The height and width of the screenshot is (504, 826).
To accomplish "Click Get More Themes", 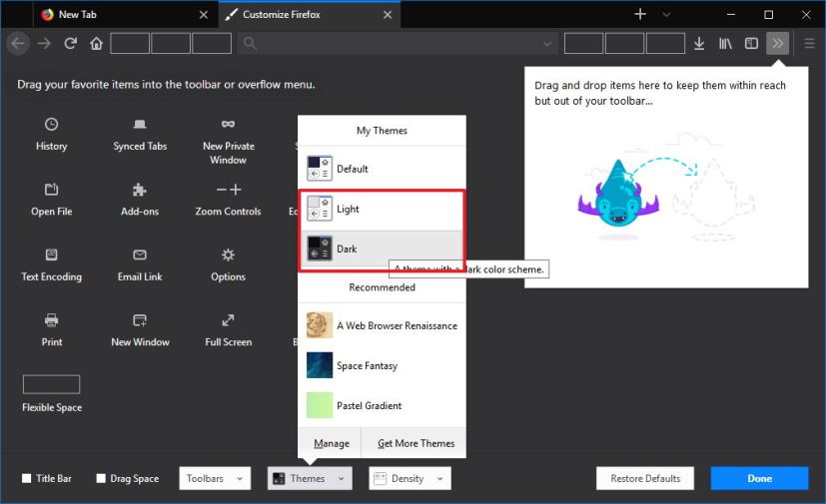I will [415, 443].
